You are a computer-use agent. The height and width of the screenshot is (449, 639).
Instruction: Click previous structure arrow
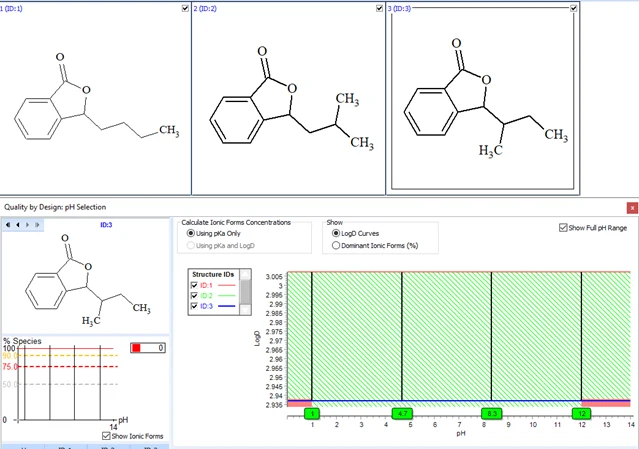tap(18, 224)
